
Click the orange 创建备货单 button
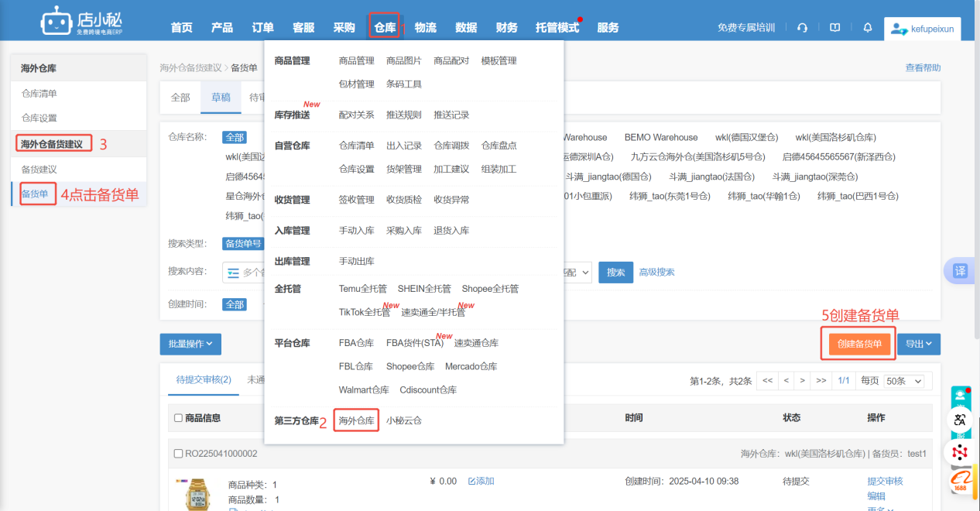pyautogui.click(x=859, y=344)
